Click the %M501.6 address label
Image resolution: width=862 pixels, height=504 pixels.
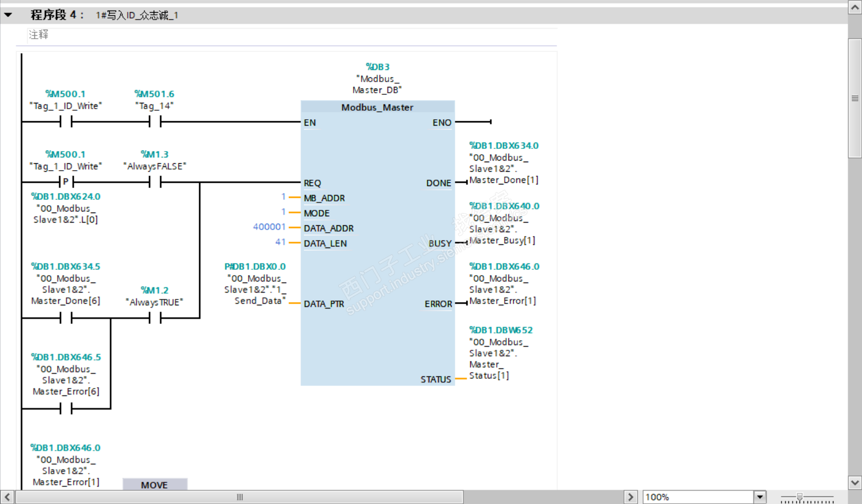click(x=154, y=94)
